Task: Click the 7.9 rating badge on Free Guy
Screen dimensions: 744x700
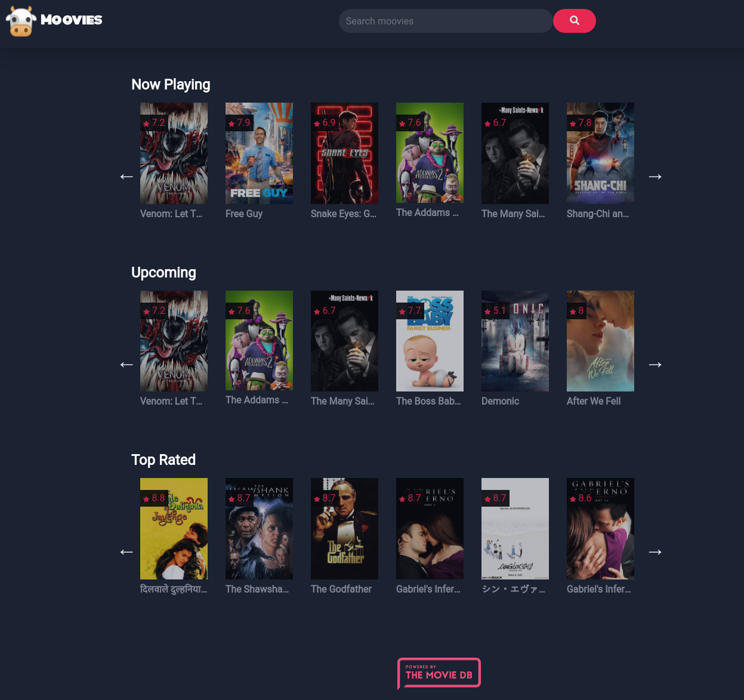Action: pos(240,123)
